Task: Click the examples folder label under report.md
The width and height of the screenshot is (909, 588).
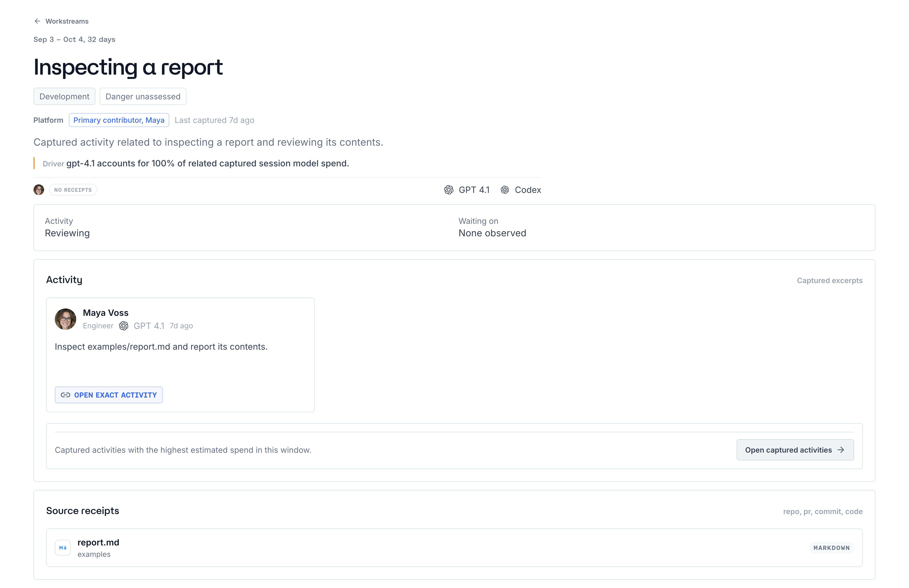Action: [94, 554]
